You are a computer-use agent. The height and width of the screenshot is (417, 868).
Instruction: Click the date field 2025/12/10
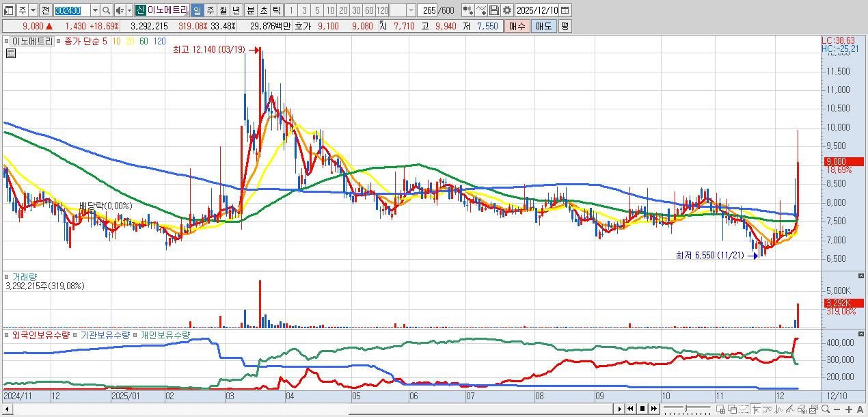537,10
